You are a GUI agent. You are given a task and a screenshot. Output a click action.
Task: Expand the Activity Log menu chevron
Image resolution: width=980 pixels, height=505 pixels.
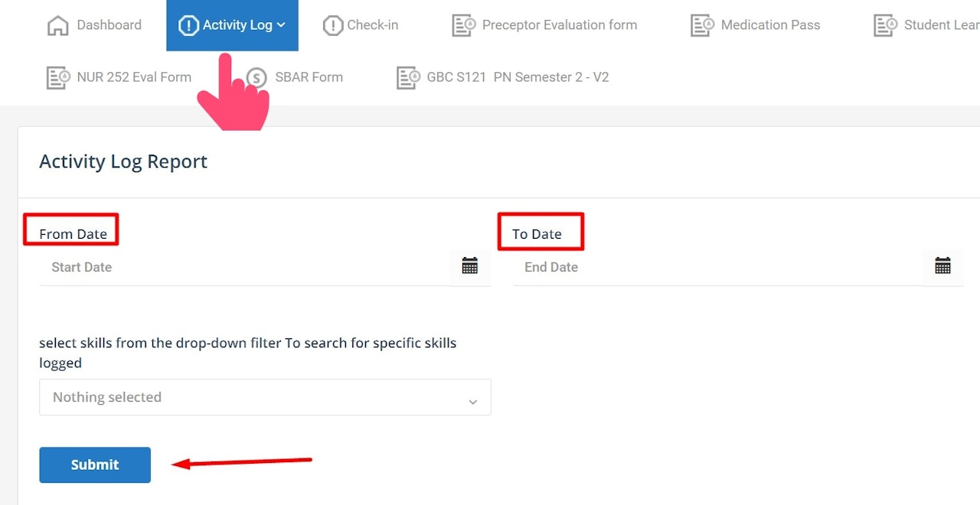[x=281, y=25]
